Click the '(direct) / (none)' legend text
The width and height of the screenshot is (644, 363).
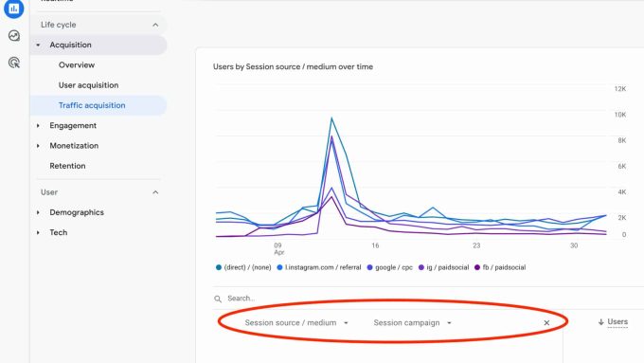pyautogui.click(x=247, y=267)
